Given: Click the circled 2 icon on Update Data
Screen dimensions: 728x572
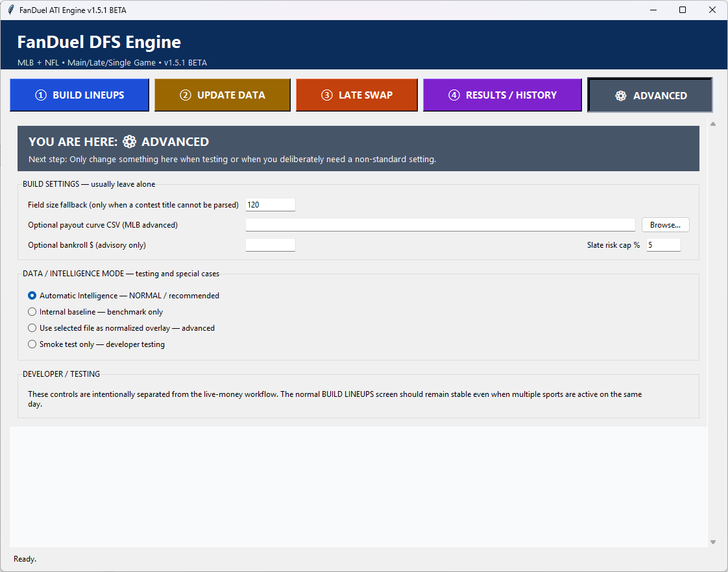Looking at the screenshot, I should [186, 95].
